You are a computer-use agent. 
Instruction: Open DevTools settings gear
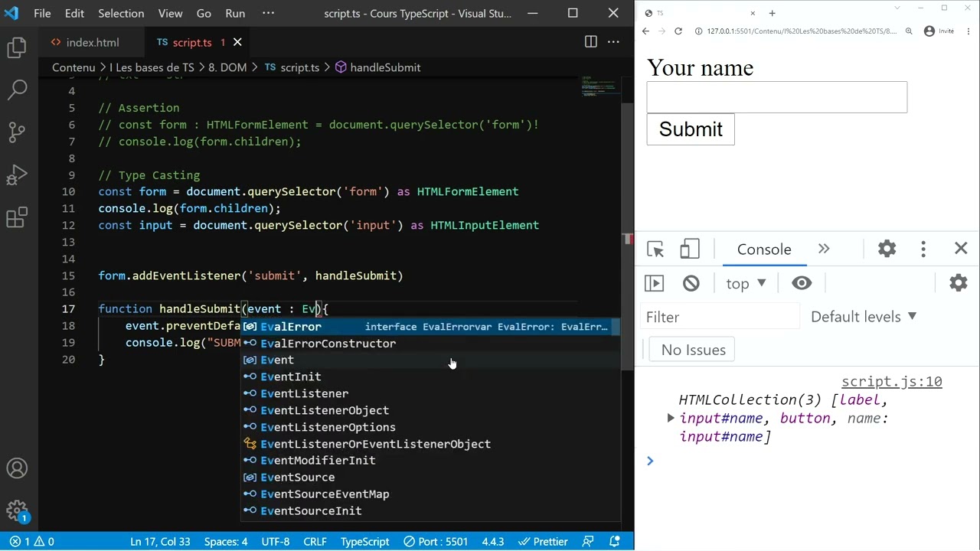point(887,249)
